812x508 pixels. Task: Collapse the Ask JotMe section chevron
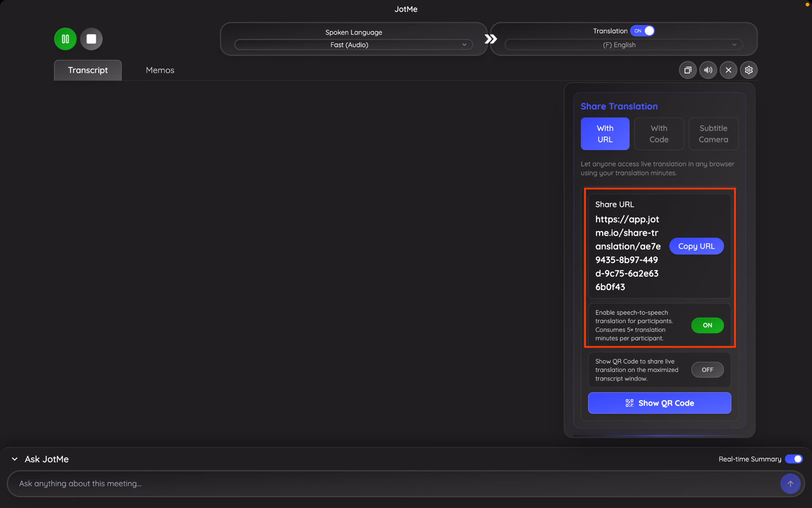click(15, 459)
